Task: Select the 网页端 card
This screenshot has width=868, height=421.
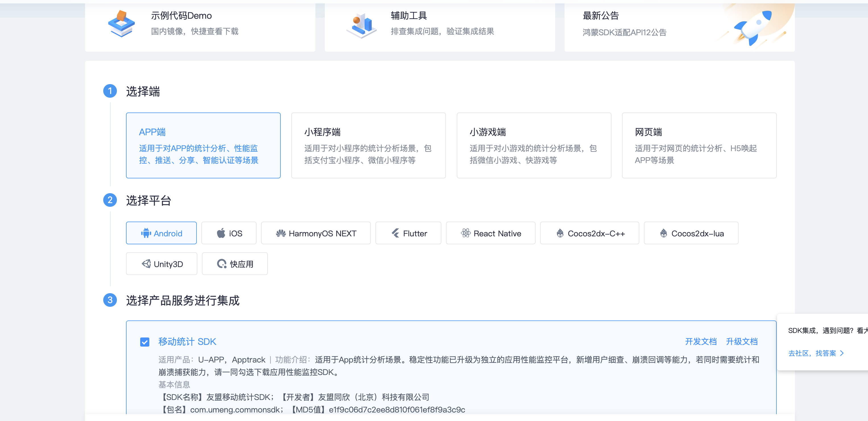Action: [699, 145]
